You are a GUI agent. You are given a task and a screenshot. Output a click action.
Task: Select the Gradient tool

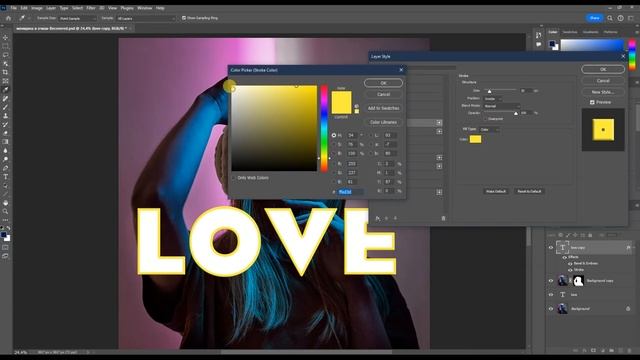(5, 142)
